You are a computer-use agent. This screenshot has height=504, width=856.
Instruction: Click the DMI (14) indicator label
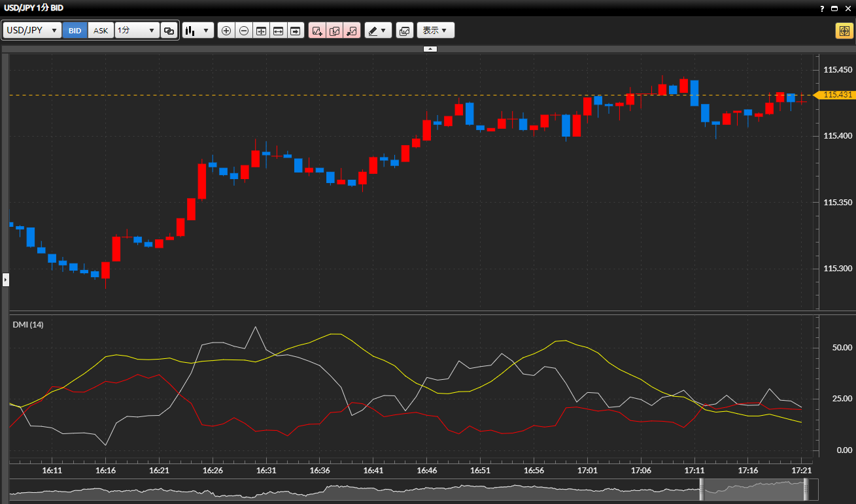[28, 325]
